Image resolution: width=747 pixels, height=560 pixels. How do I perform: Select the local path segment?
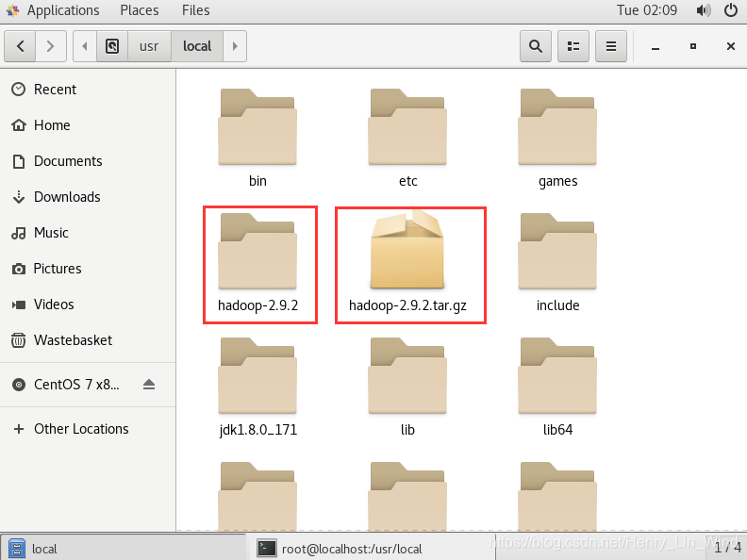click(197, 46)
